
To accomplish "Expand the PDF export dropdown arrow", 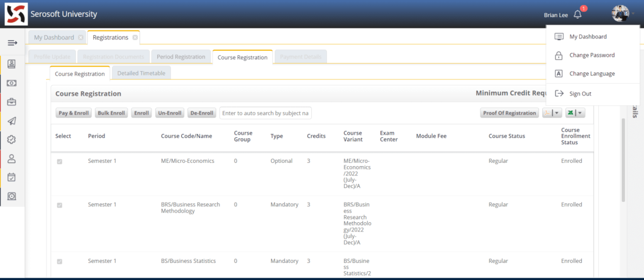I will pos(557,113).
